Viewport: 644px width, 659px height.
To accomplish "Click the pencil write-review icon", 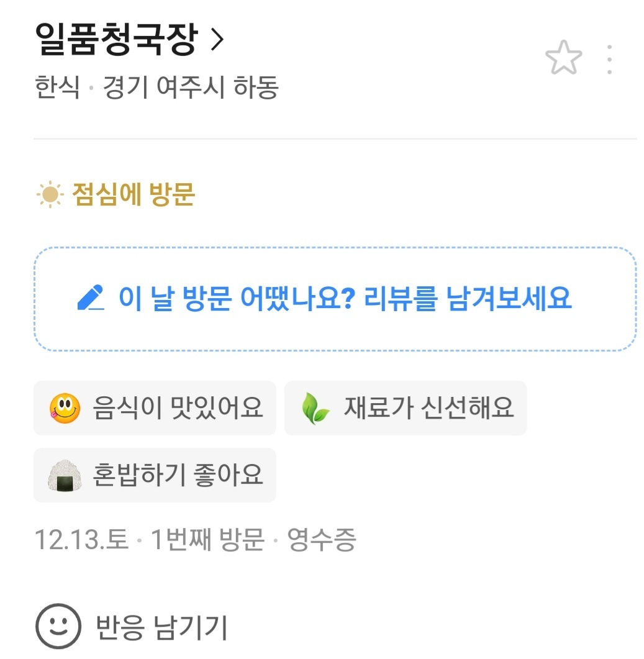I will [91, 299].
